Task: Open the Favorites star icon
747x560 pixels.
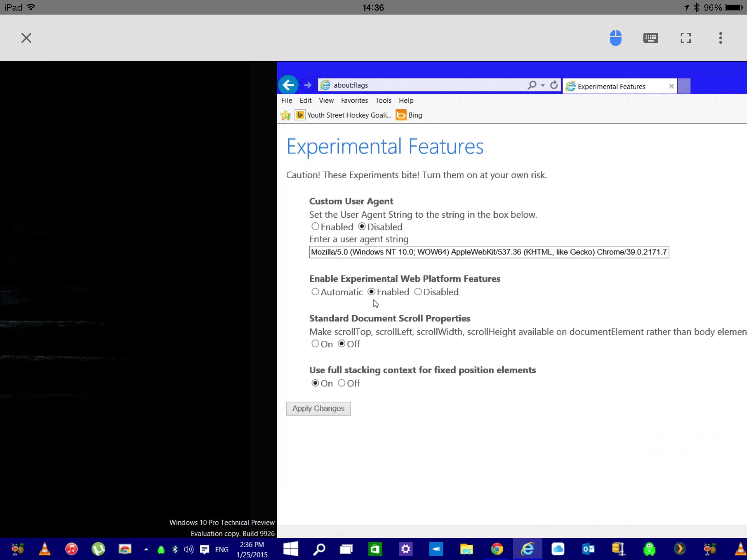Action: click(x=286, y=115)
